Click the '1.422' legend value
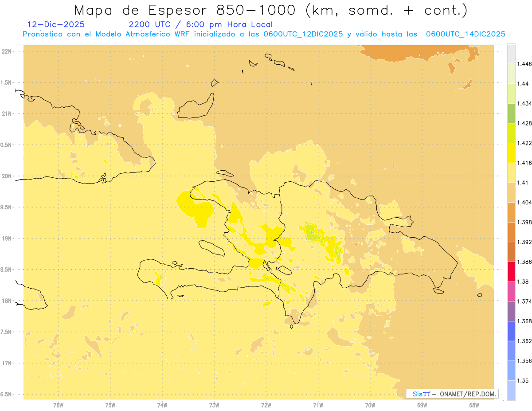532x411 pixels. pyautogui.click(x=524, y=143)
